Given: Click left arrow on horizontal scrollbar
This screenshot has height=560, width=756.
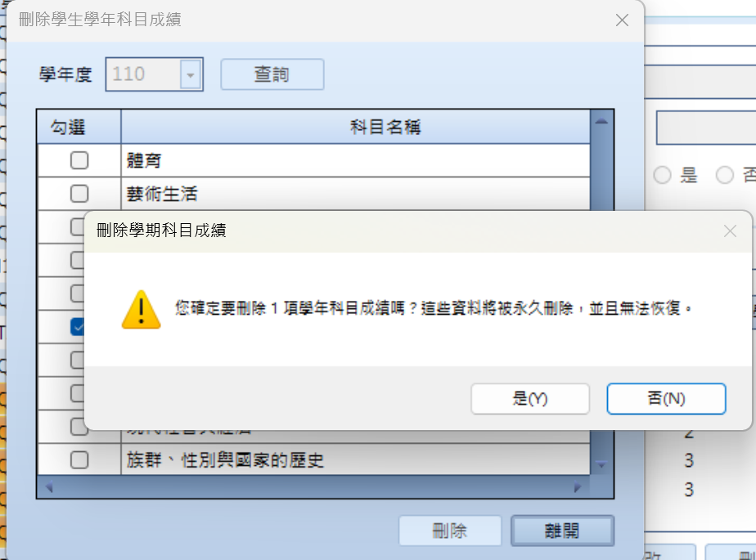Looking at the screenshot, I should click(x=49, y=487).
